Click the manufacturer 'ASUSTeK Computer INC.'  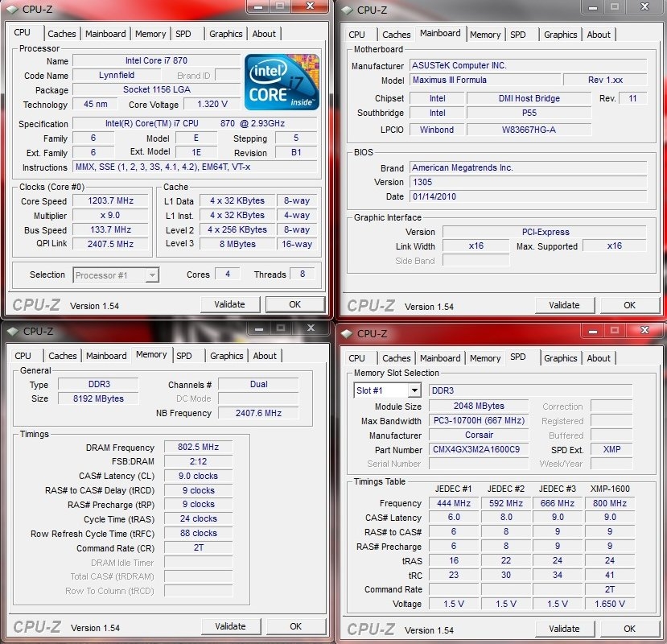529,65
